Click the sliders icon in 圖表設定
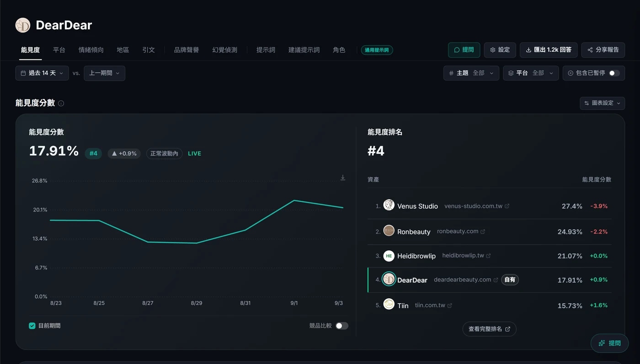640x364 pixels. (587, 103)
